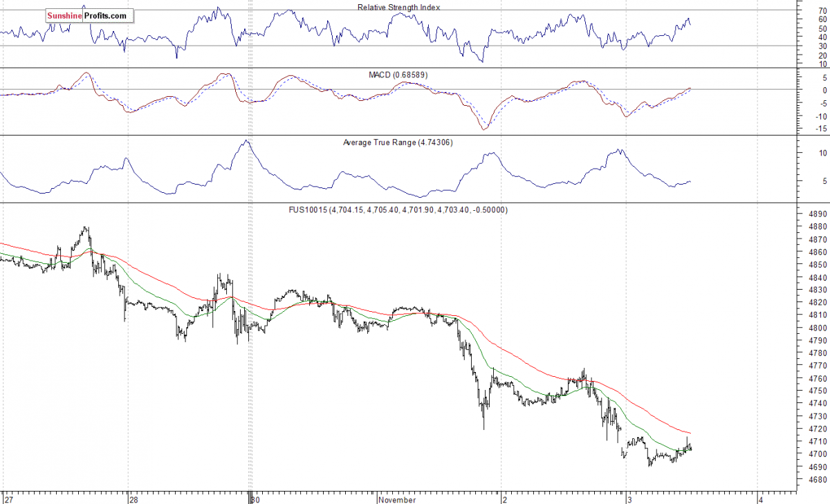Screen dimensions: 830x504
Task: Click the -15 level on MACD axis
Action: 820,128
